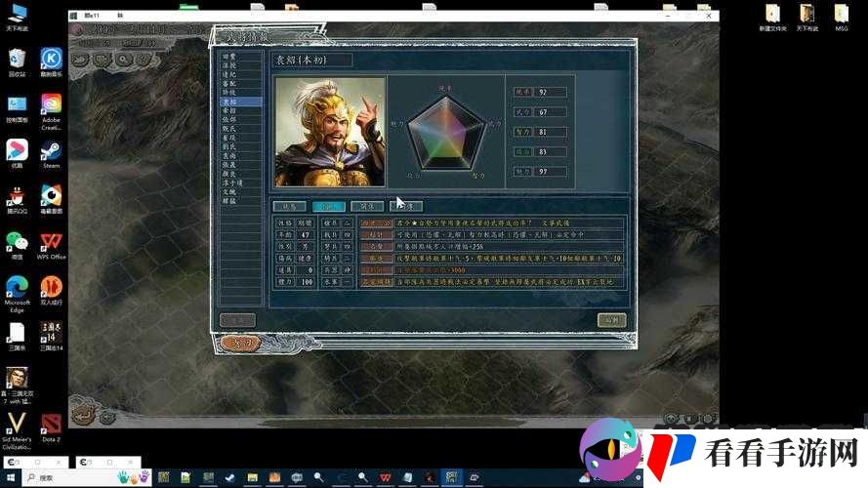
Task: Open the 双人成行 game desktop shortcut
Action: click(x=51, y=291)
